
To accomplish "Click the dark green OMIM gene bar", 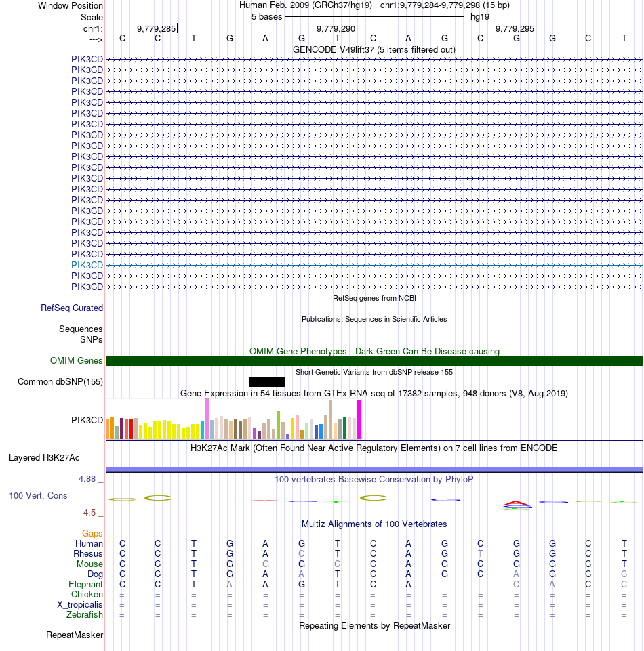I will pyautogui.click(x=374, y=361).
